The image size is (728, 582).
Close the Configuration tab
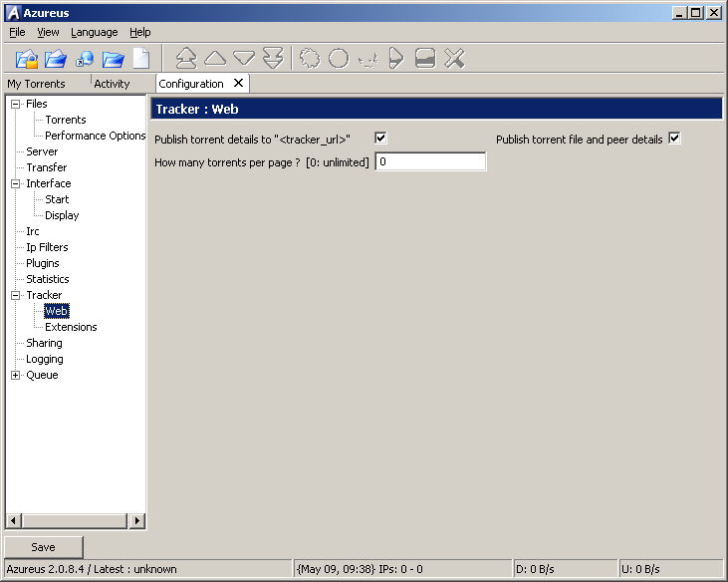coord(238,83)
